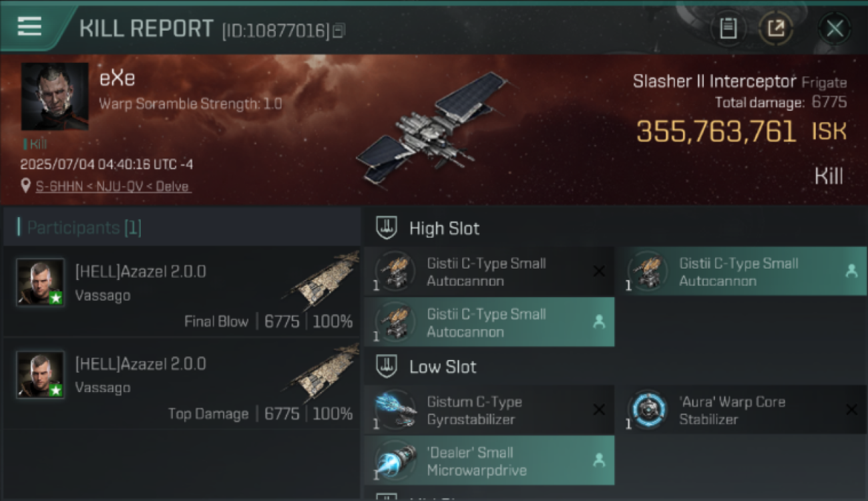Image resolution: width=868 pixels, height=501 pixels.
Task: Select the destroyed Gistii C-Type Small Autocannon
Action: (x=489, y=272)
